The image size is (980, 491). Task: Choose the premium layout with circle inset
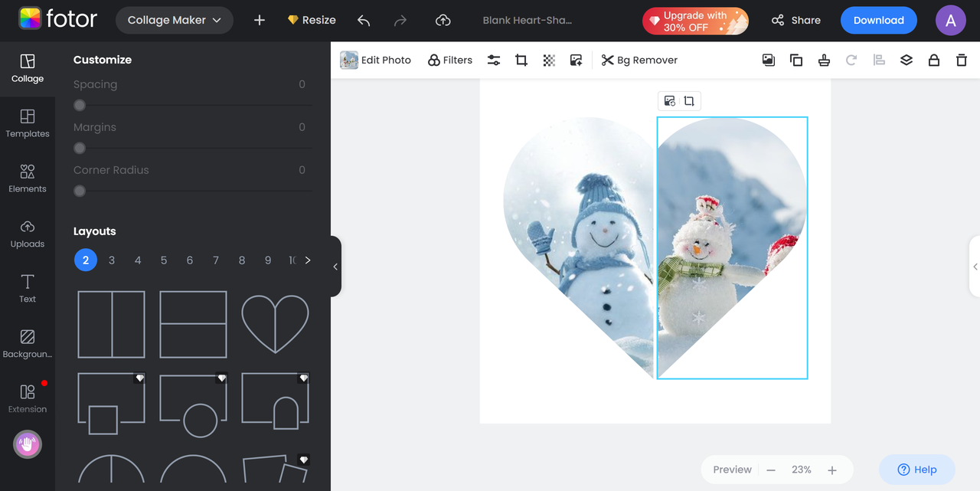193,404
